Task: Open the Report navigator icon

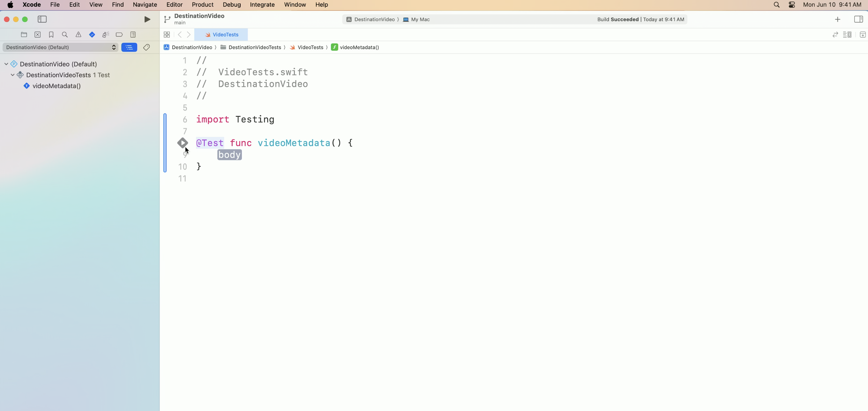Action: 133,35
